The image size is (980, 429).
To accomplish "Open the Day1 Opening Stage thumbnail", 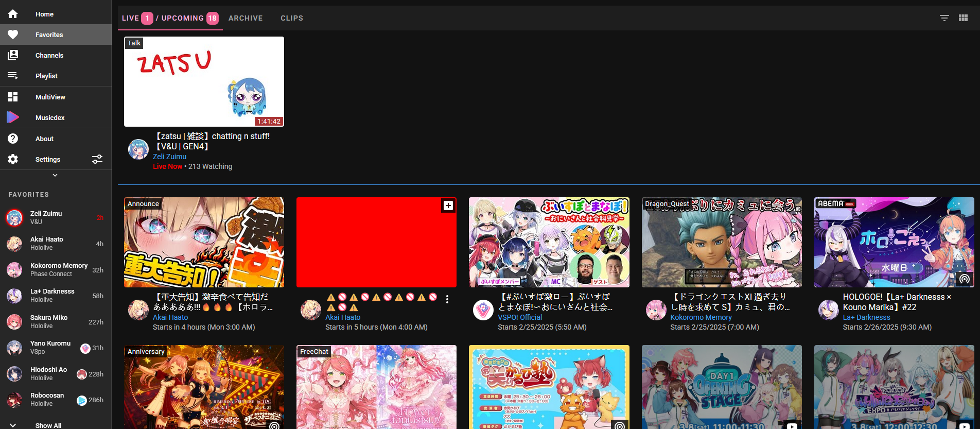I will 722,387.
